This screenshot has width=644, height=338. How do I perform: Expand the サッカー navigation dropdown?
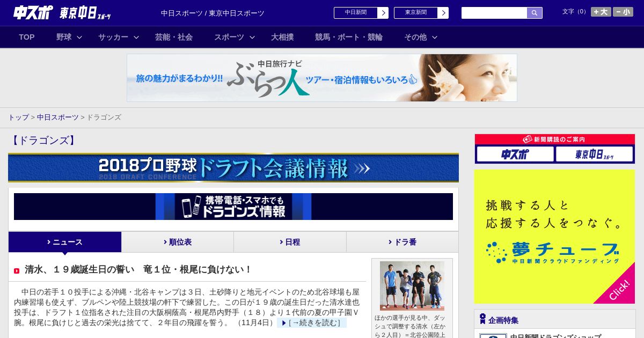pos(119,37)
